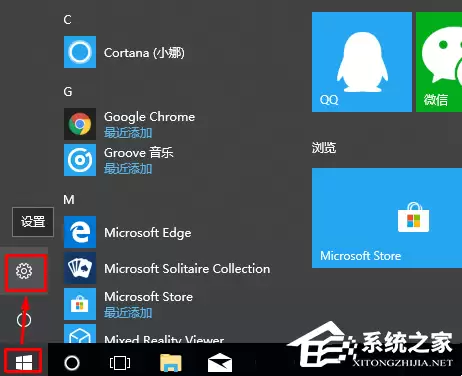Open Cortana search circle on taskbar
This screenshot has height=376, width=462.
[x=72, y=363]
